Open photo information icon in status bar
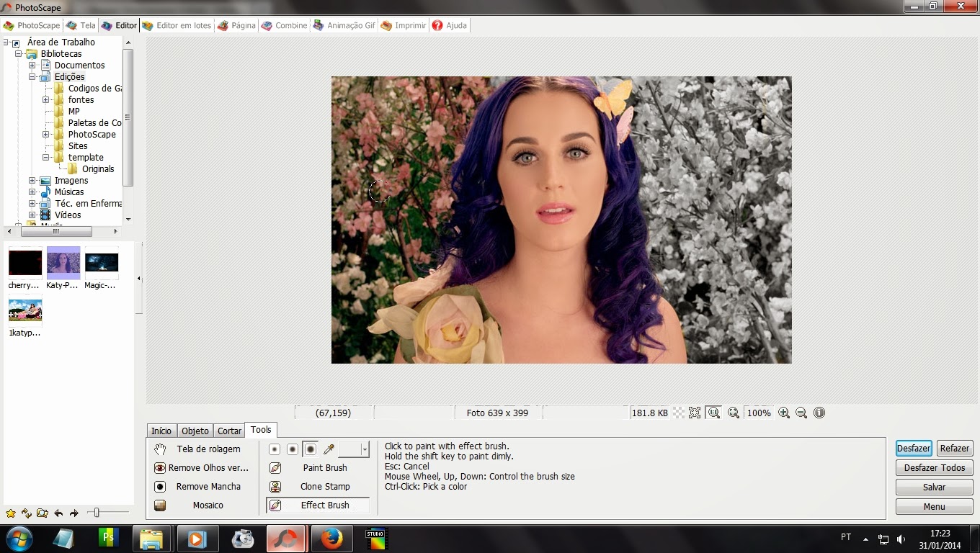 coord(819,413)
